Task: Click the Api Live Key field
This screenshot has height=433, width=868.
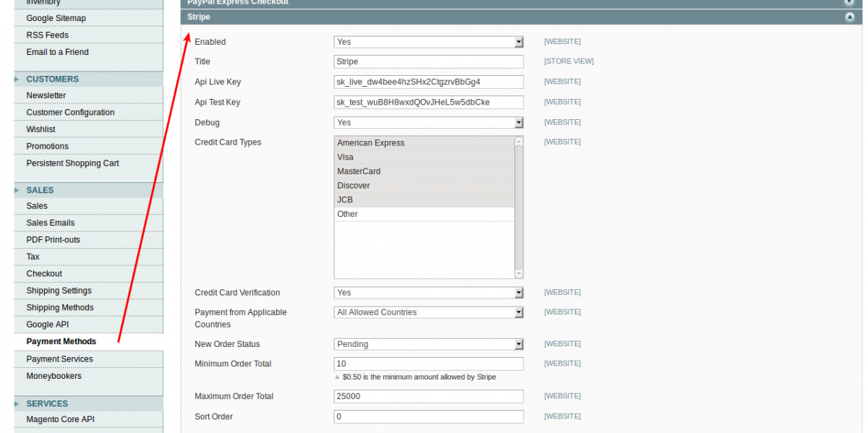Action: point(428,82)
